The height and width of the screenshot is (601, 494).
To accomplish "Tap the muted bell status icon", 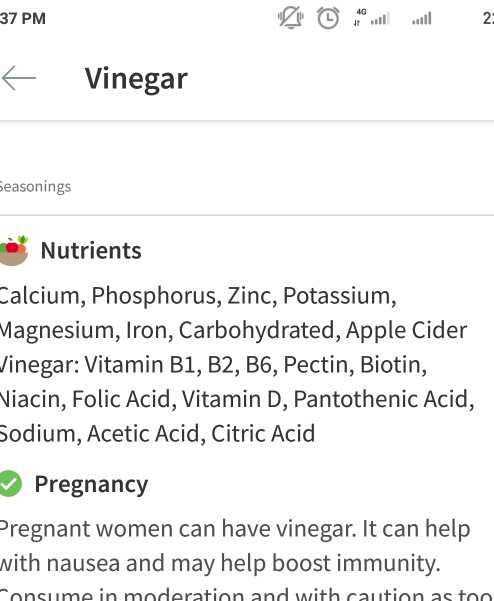I will pos(290,18).
